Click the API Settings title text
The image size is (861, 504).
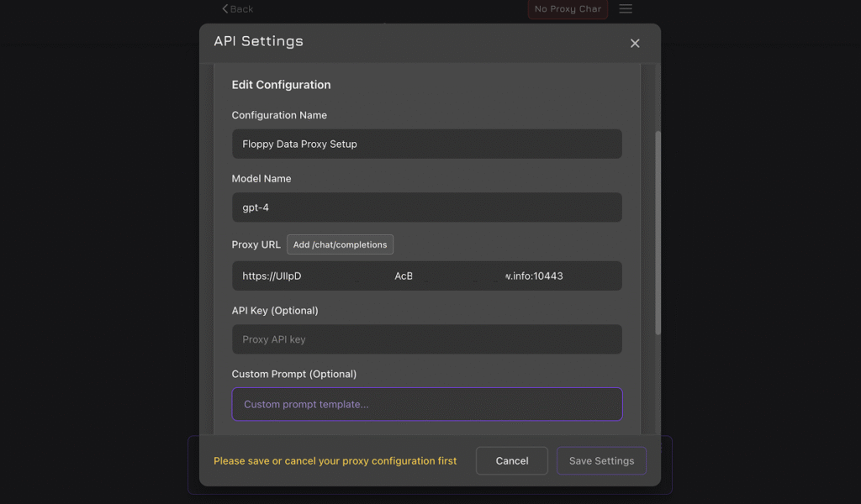click(258, 41)
